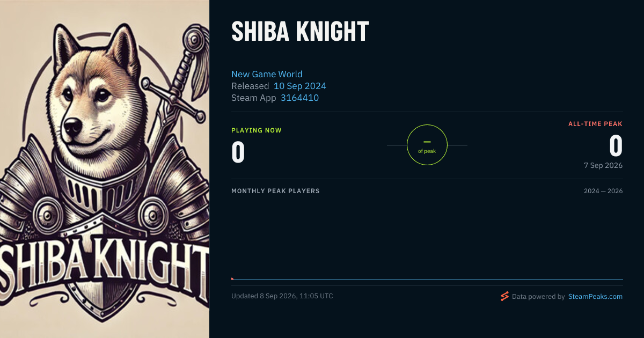The height and width of the screenshot is (338, 644).
Task: Click the Playing Now count of 0
Action: tap(238, 152)
